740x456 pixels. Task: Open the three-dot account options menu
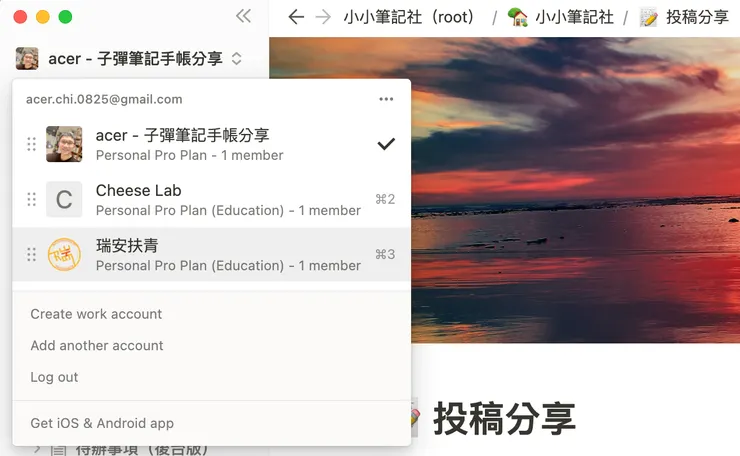(386, 99)
